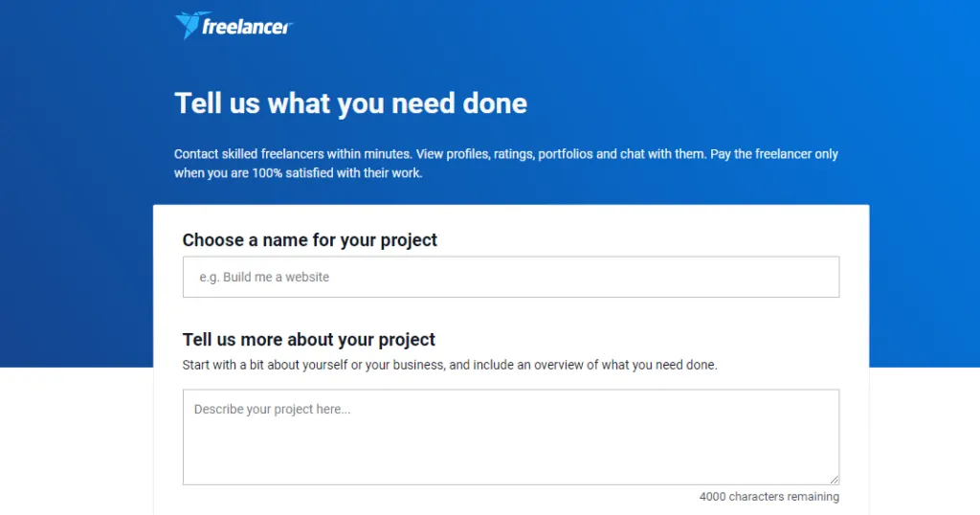Click the "4000 characters remaining" counter

point(768,497)
